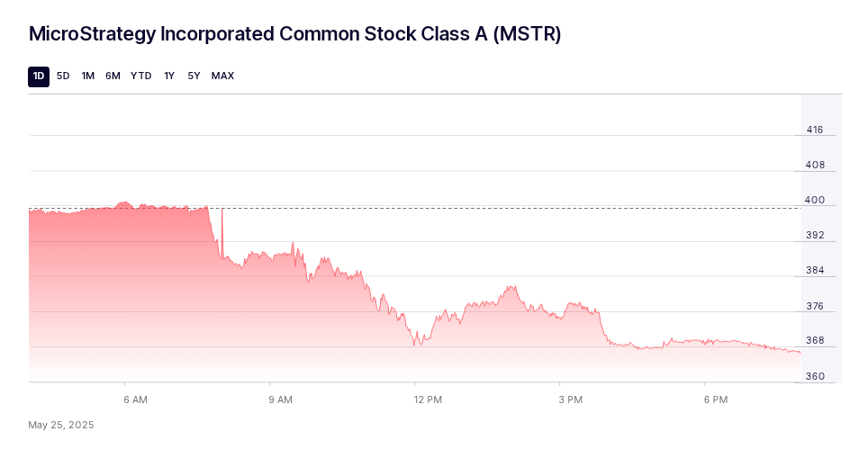Show the 6M price history

click(113, 76)
